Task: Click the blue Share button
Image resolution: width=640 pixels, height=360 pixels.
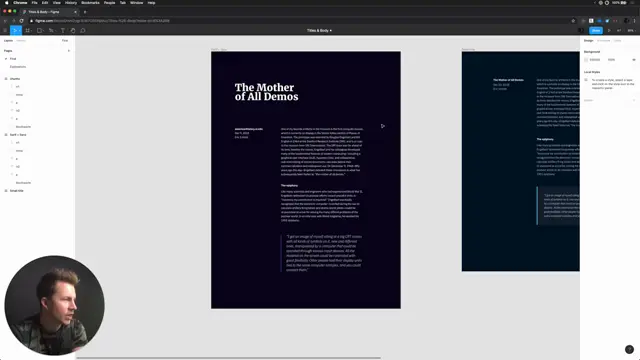Action: pyautogui.click(x=596, y=30)
